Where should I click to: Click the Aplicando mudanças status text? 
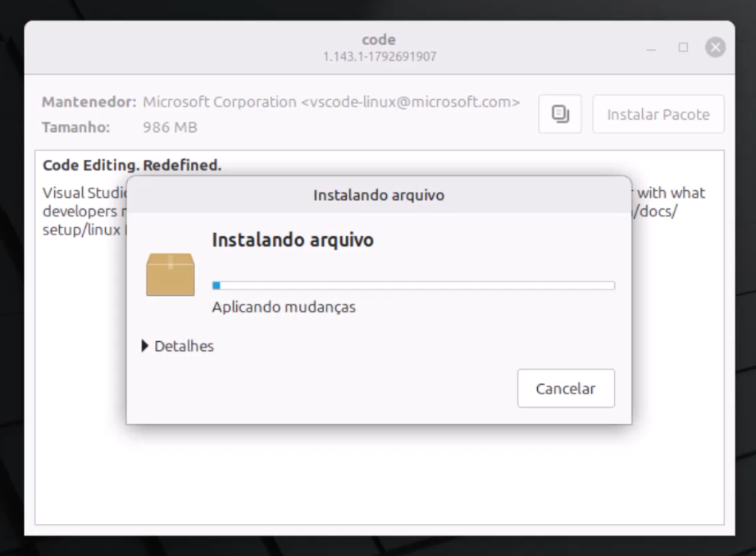pyautogui.click(x=284, y=308)
